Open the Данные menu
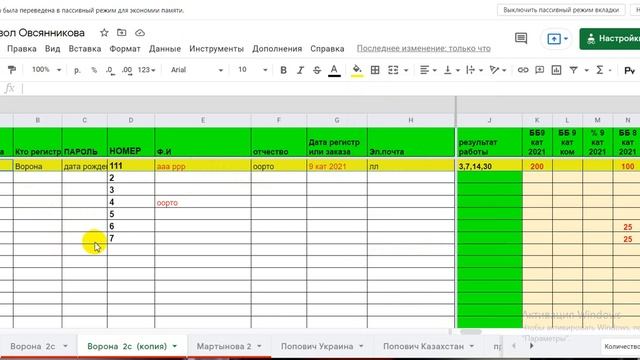This screenshot has height=360, width=640. (164, 49)
